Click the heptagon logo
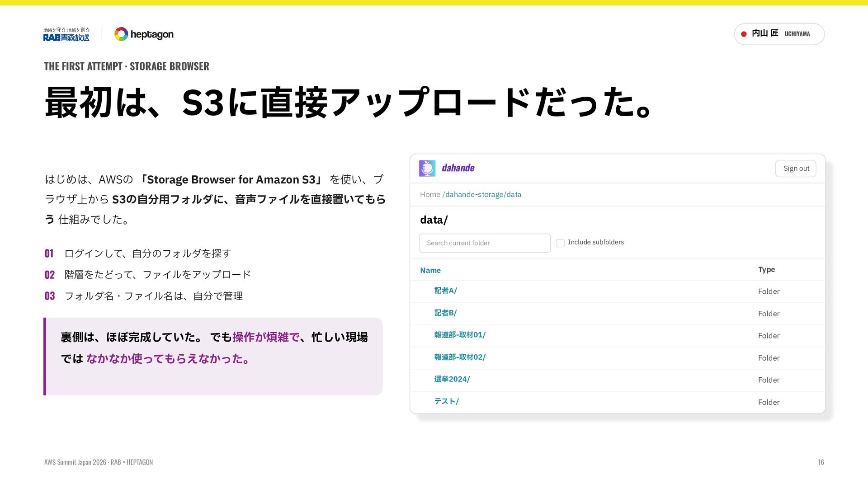The width and height of the screenshot is (868, 488). 144,34
